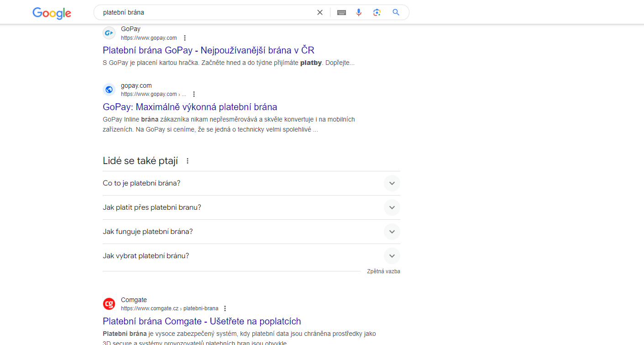Viewport: 644px width, 345px height.
Task: Click the snippet 'S GoPay je placení kartou hračka'
Action: click(x=229, y=63)
